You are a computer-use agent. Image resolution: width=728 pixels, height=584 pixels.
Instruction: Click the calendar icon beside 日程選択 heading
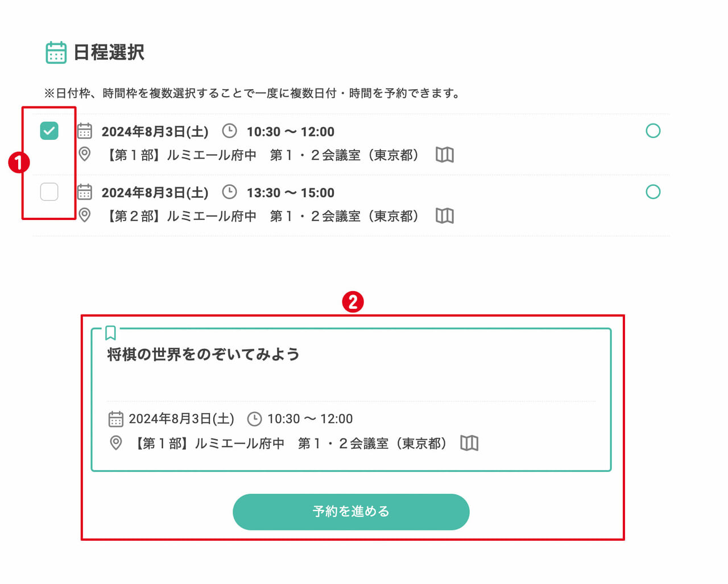tap(56, 52)
